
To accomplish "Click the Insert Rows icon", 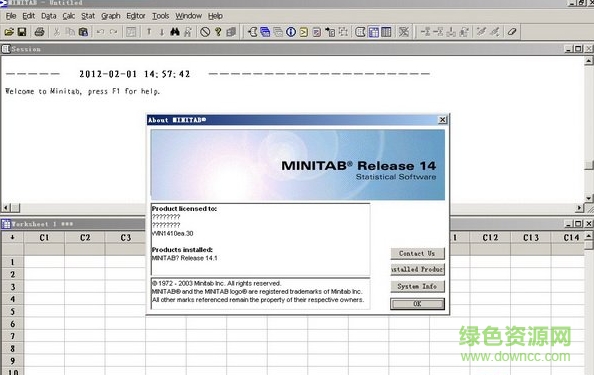I will (x=438, y=32).
